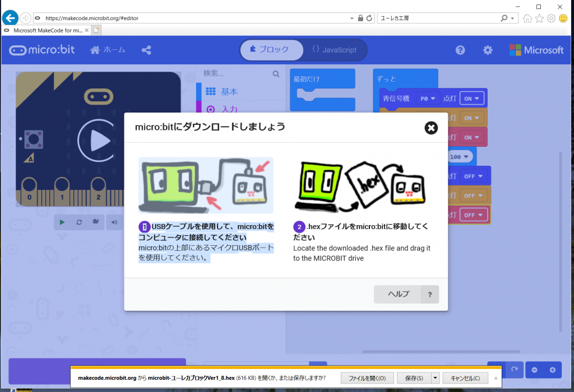Open browser favorites star icon

point(539,18)
